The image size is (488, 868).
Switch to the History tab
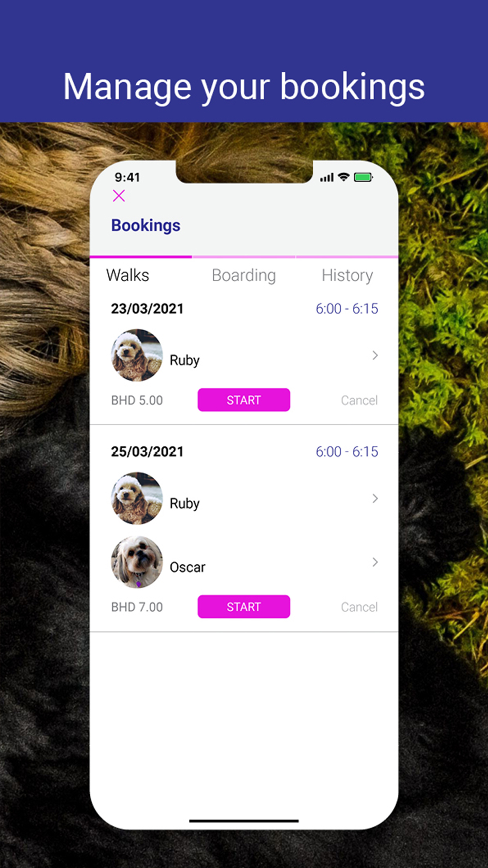click(x=347, y=276)
